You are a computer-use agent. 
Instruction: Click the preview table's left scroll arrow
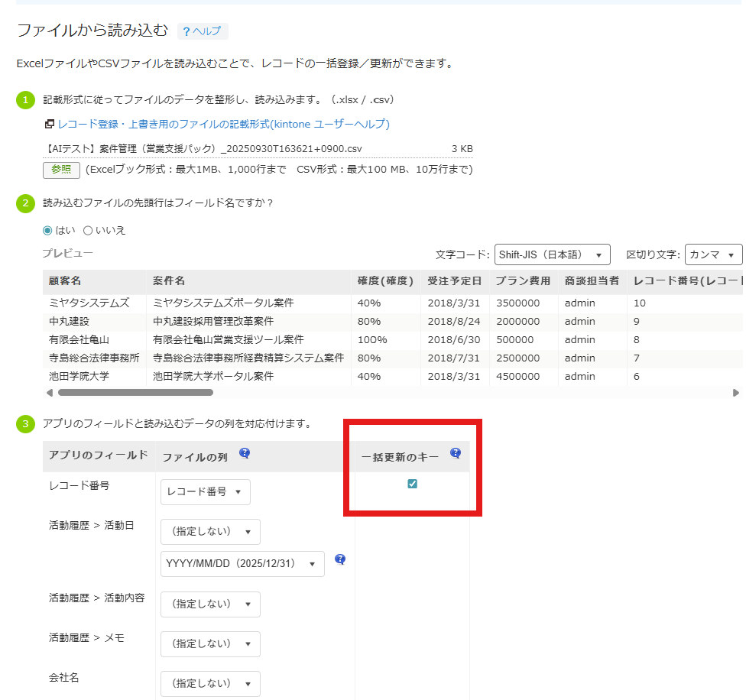[50, 393]
